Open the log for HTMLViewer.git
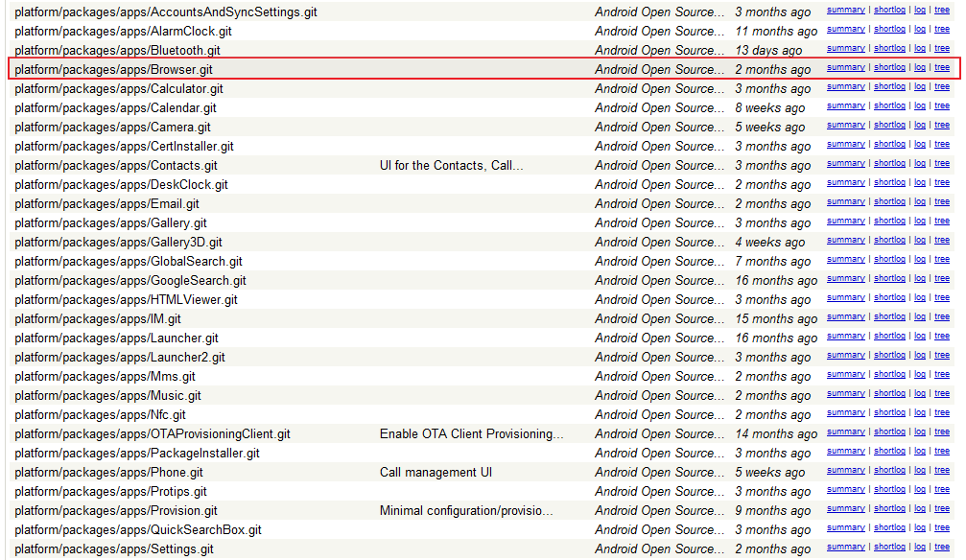Image resolution: width=966 pixels, height=560 pixels. pyautogui.click(x=920, y=297)
